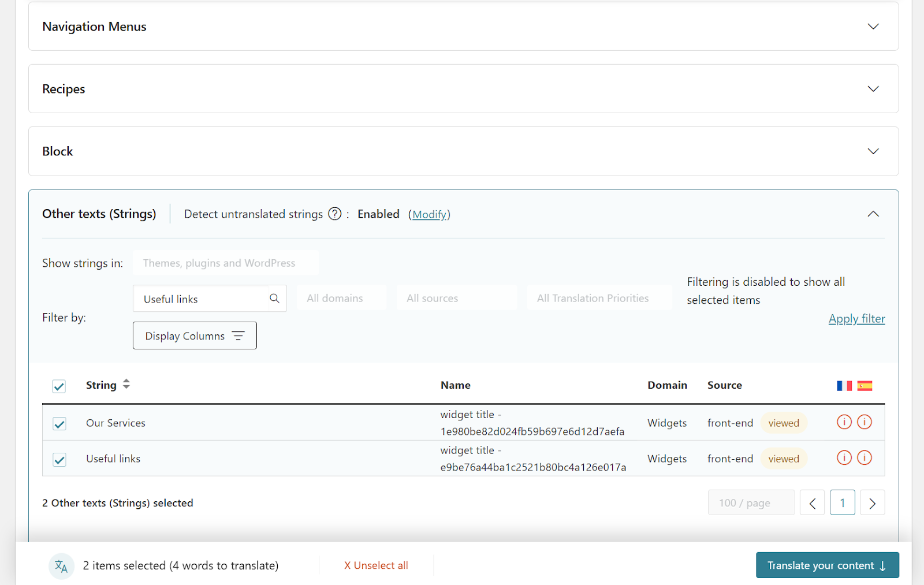Click the French flag column header
Viewport: 924px width, 585px height.
pos(844,386)
